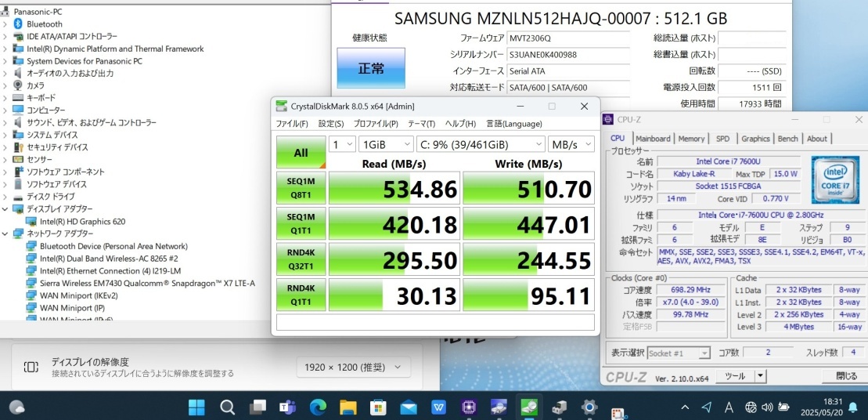Screen dimensions: 868x420
Task: Select Sierra Wireless EM7430 LTE-A device
Action: pyautogui.click(x=147, y=283)
